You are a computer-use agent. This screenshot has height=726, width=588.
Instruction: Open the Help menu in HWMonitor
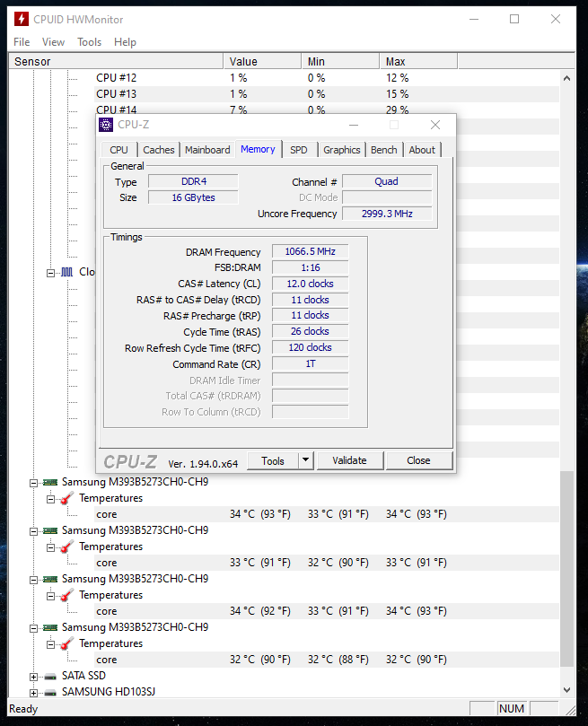click(125, 42)
